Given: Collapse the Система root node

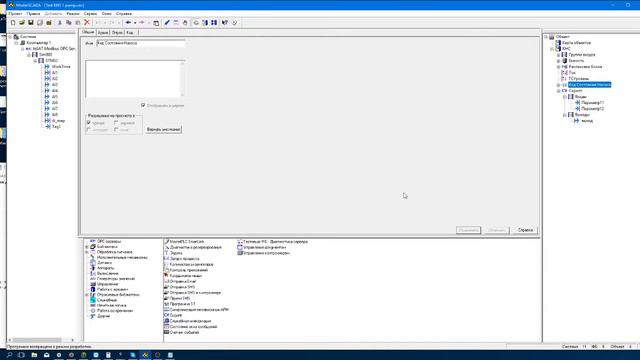Looking at the screenshot, I should tap(10, 37).
